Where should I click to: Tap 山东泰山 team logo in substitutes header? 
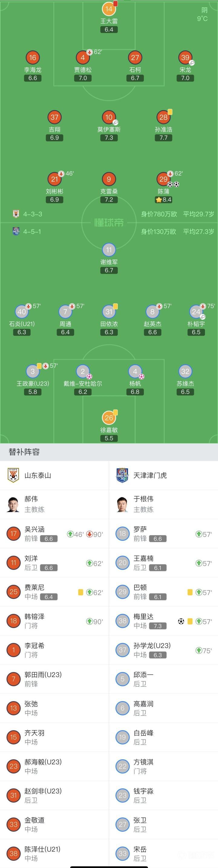13,475
